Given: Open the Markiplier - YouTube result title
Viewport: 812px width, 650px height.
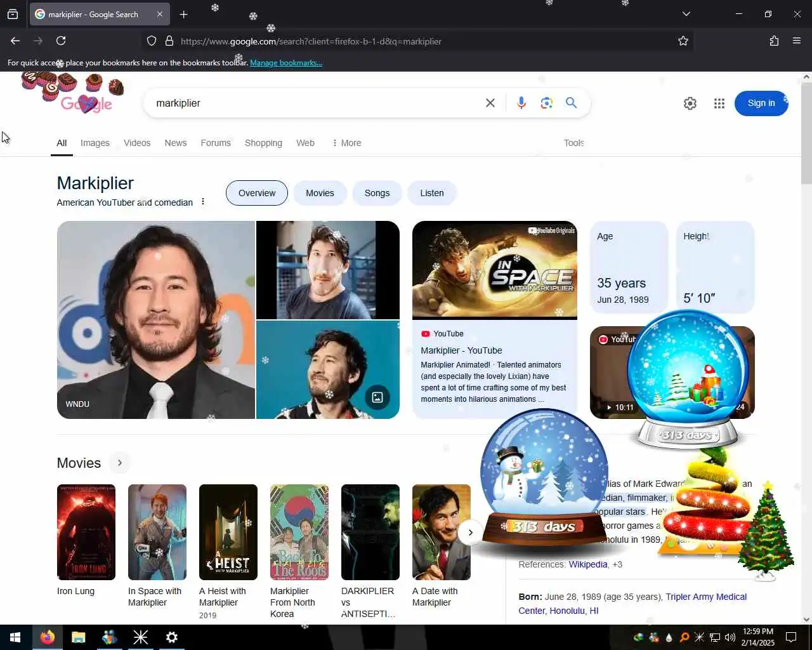Looking at the screenshot, I should click(x=461, y=350).
